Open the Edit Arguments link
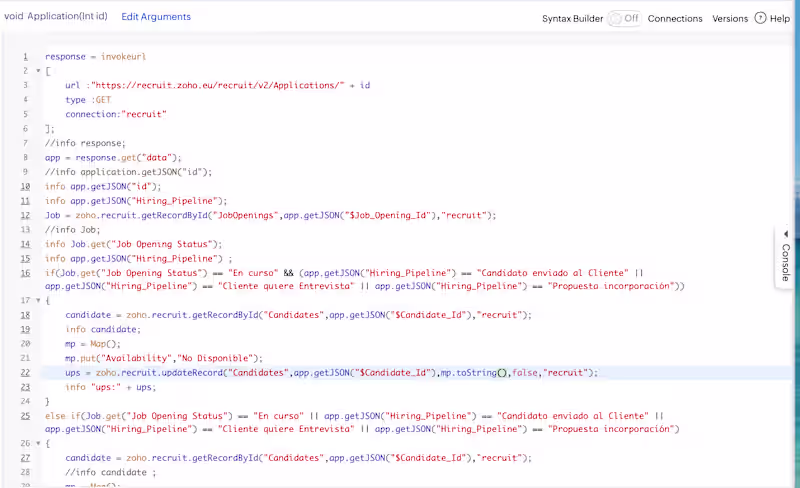800x488 pixels. [x=156, y=17]
